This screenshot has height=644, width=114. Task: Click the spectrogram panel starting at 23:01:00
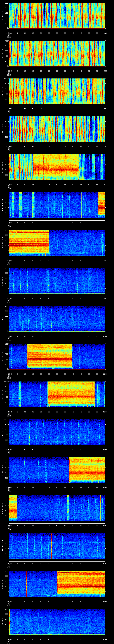pos(57,16)
